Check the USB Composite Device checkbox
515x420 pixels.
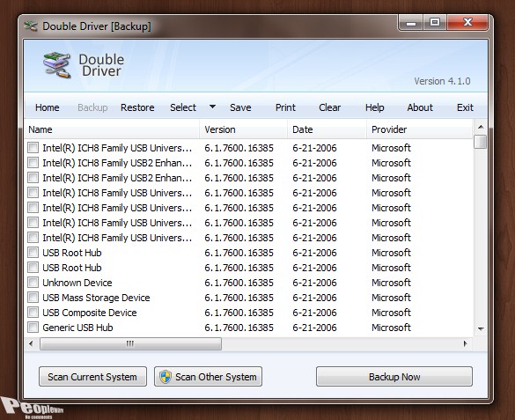[33, 312]
